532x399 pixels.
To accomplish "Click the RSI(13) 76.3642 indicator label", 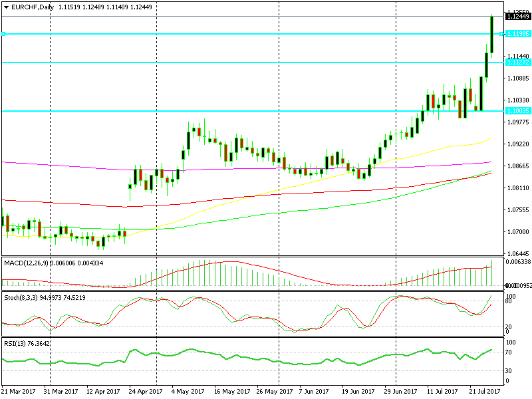I will coord(27,344).
